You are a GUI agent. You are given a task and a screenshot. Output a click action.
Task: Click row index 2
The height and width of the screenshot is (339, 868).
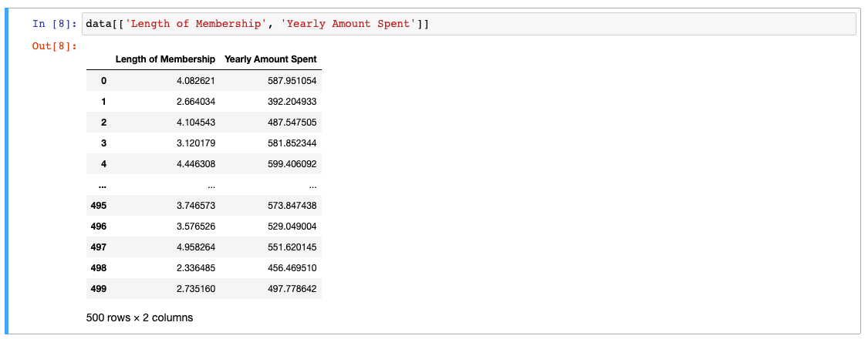click(103, 123)
